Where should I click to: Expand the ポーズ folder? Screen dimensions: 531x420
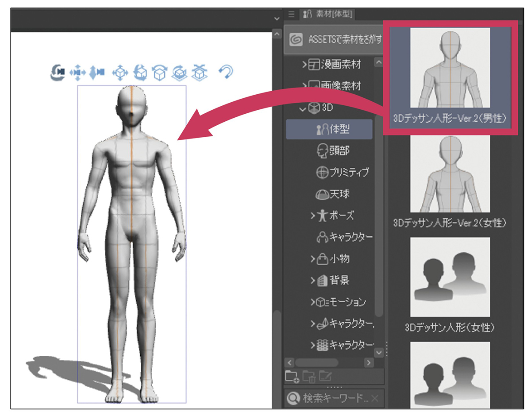(x=313, y=216)
